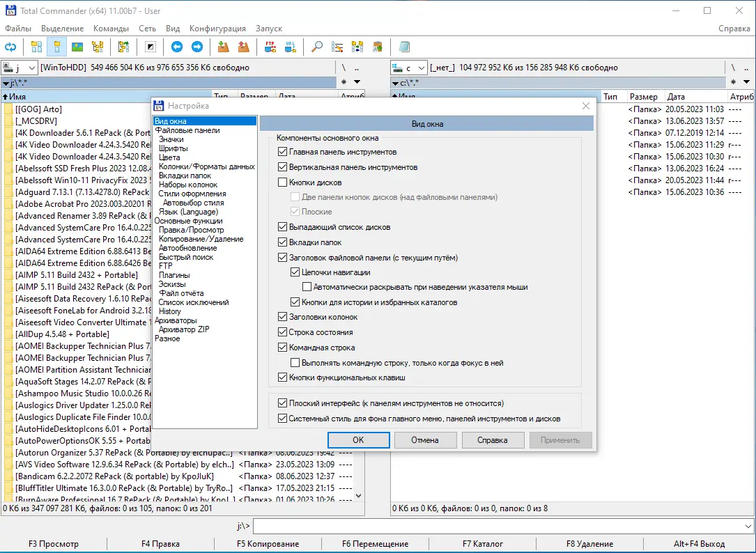Open the Команды menu
Screen dimensions: 756x553
click(x=111, y=29)
